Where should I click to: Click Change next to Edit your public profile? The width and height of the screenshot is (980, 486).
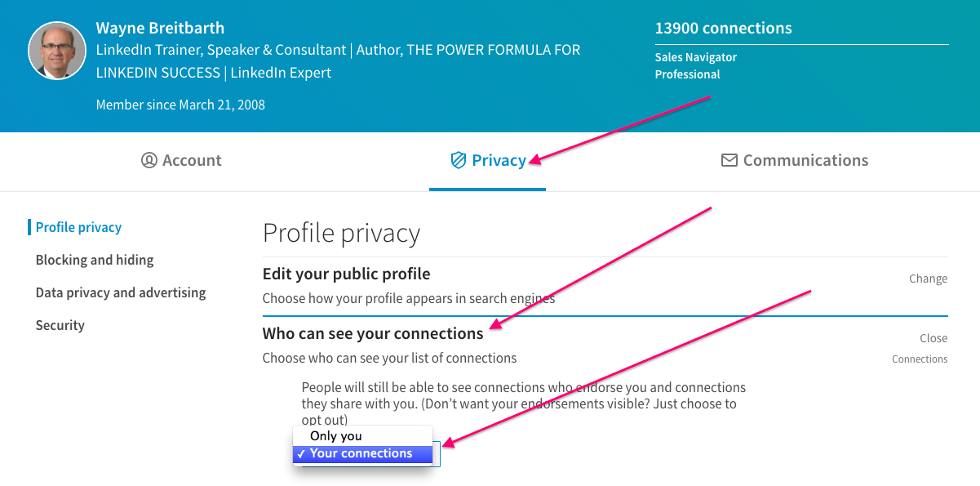tap(928, 279)
